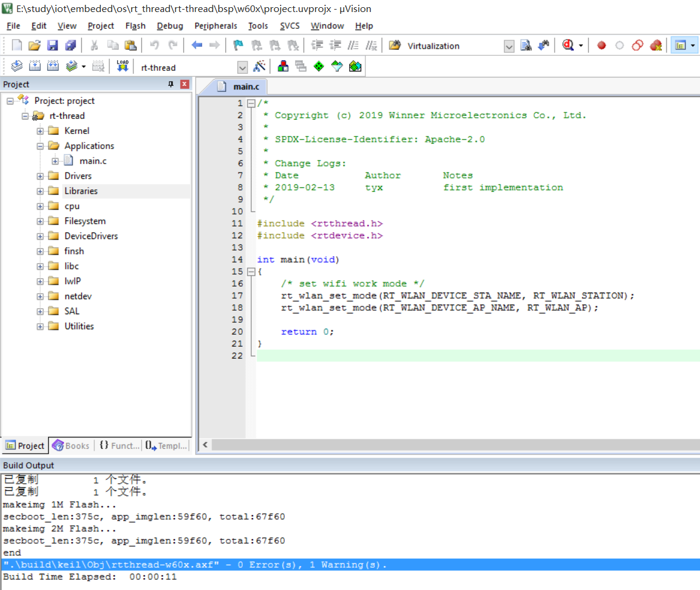Screen dimensions: 700x590
Task: Select the Utilities folder in tree
Action: point(79,327)
